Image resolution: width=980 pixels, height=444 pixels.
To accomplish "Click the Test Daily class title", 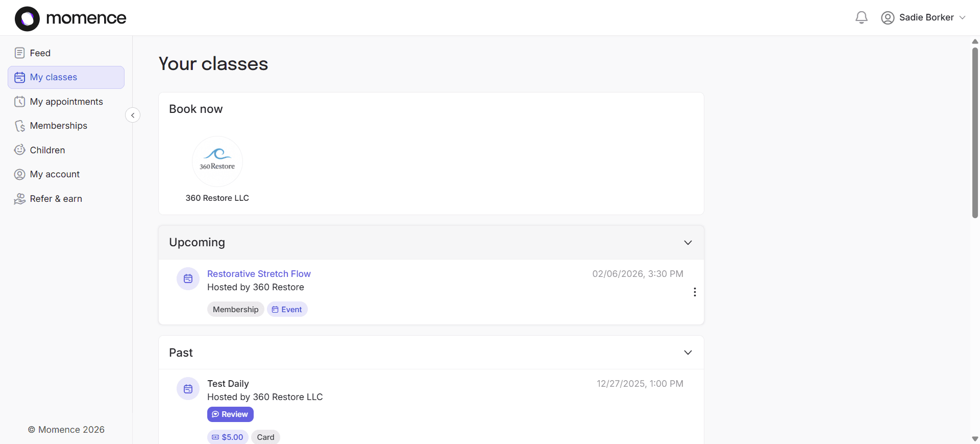I will (228, 384).
